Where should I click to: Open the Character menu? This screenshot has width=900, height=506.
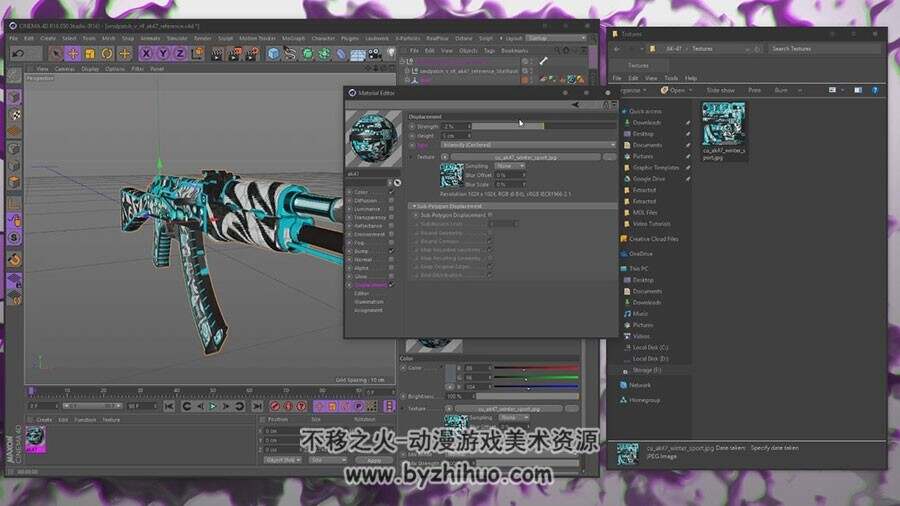(x=323, y=38)
